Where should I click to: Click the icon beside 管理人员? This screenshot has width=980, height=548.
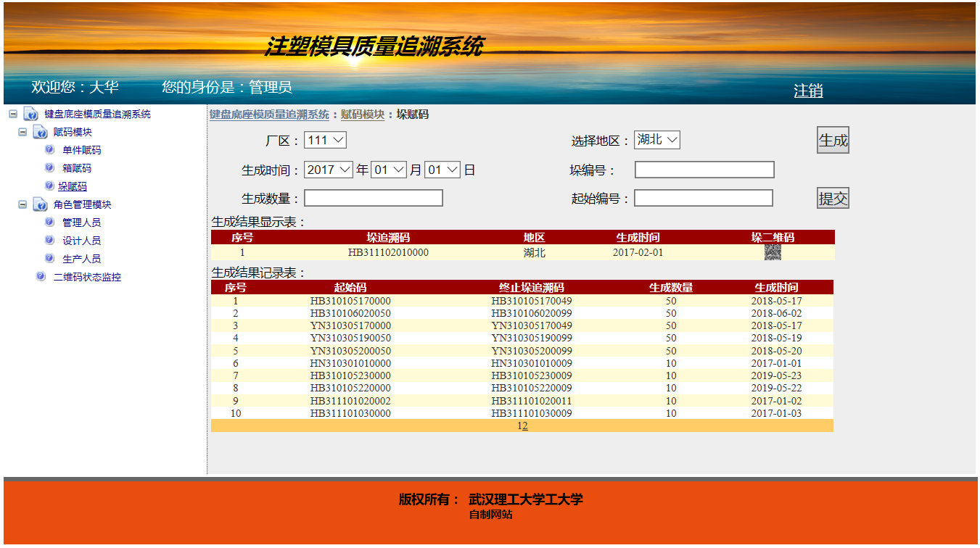pos(49,222)
